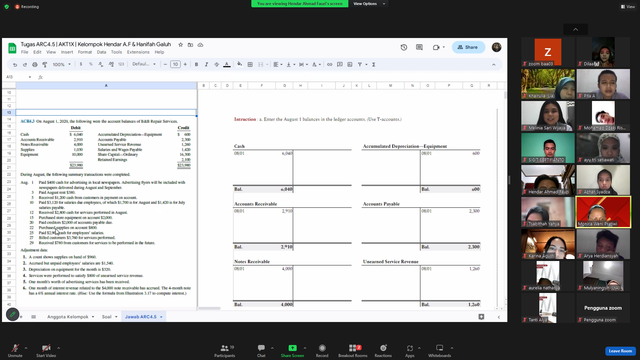Open the File menu
Viewport: 640px width, 360px height.
[24, 52]
